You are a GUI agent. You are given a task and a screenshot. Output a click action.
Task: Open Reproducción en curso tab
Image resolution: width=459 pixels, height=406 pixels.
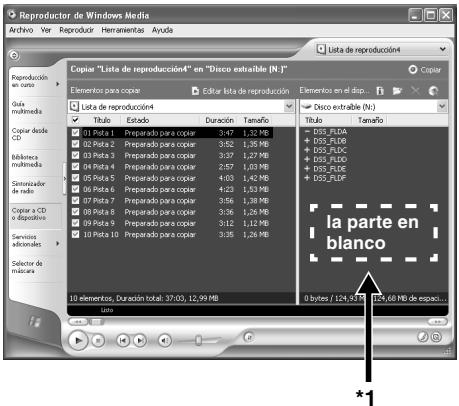[35, 81]
